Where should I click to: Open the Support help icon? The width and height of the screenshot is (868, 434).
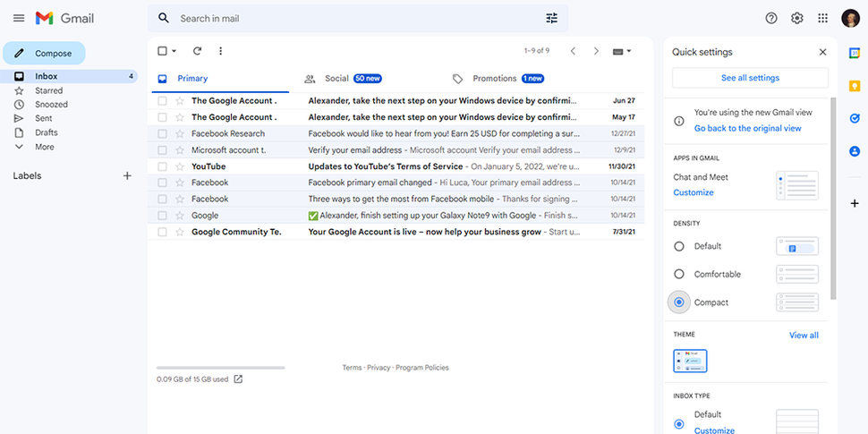click(771, 18)
